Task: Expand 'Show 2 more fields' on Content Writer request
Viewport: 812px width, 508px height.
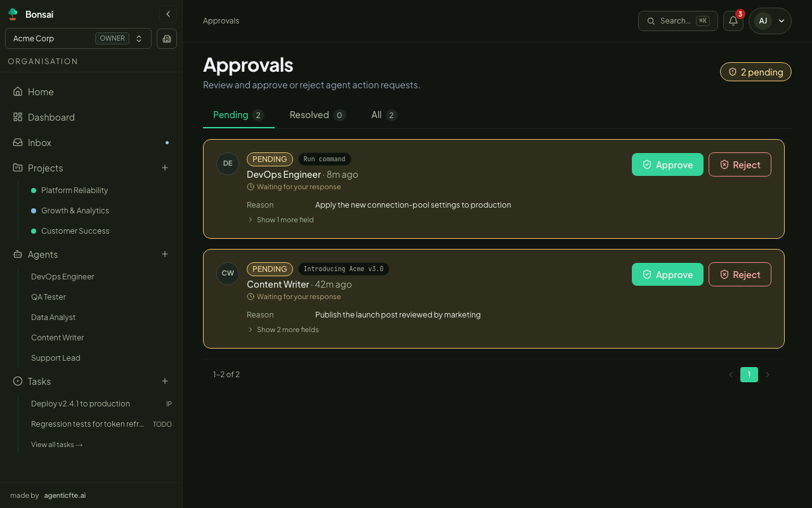Action: tap(283, 330)
